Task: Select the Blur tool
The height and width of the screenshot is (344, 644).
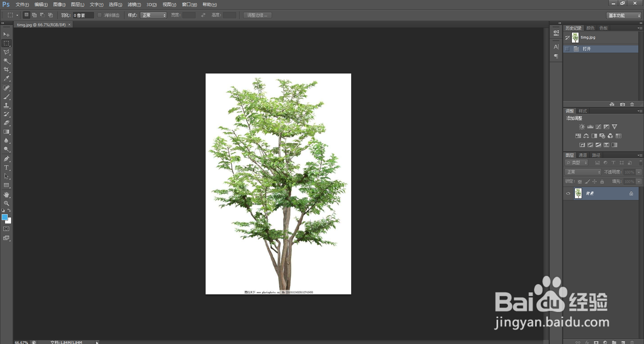Action: [6, 141]
